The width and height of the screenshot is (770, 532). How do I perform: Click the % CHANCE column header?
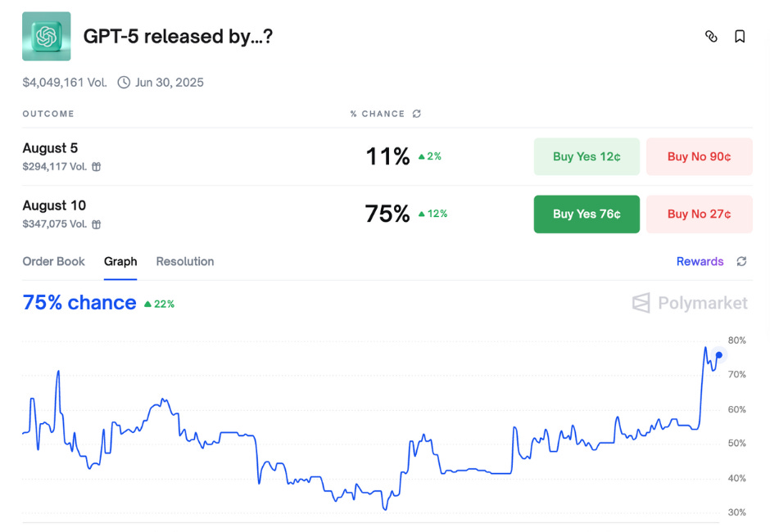point(378,114)
